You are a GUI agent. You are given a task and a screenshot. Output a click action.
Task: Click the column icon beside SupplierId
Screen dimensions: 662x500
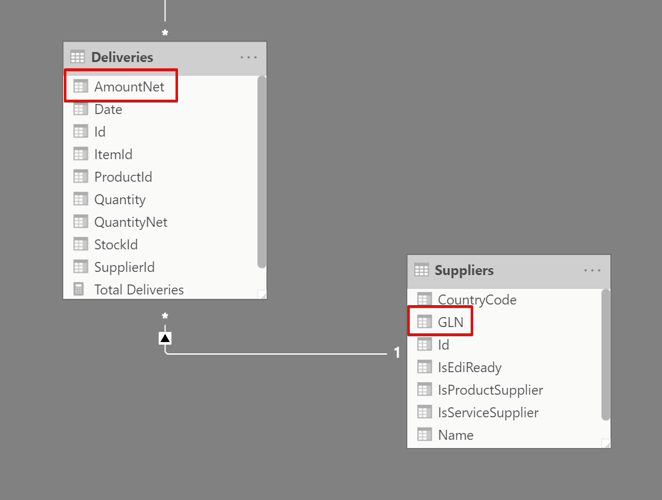coord(81,267)
